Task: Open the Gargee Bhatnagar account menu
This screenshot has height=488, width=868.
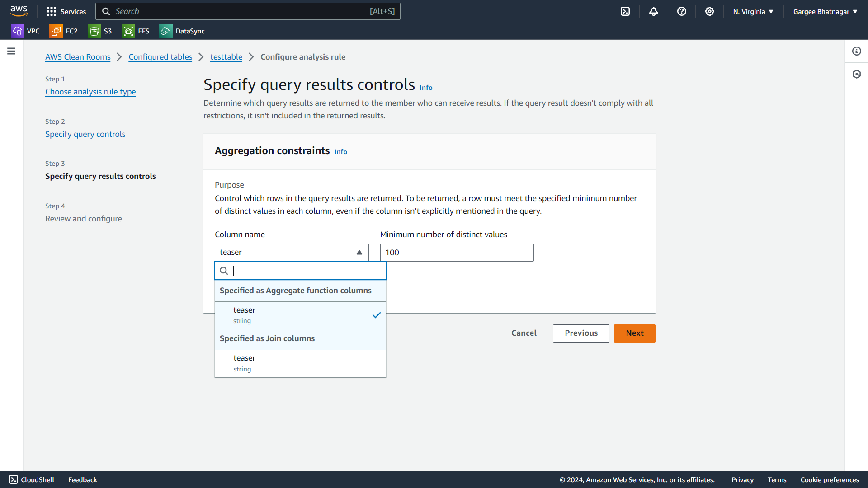Action: tap(825, 12)
